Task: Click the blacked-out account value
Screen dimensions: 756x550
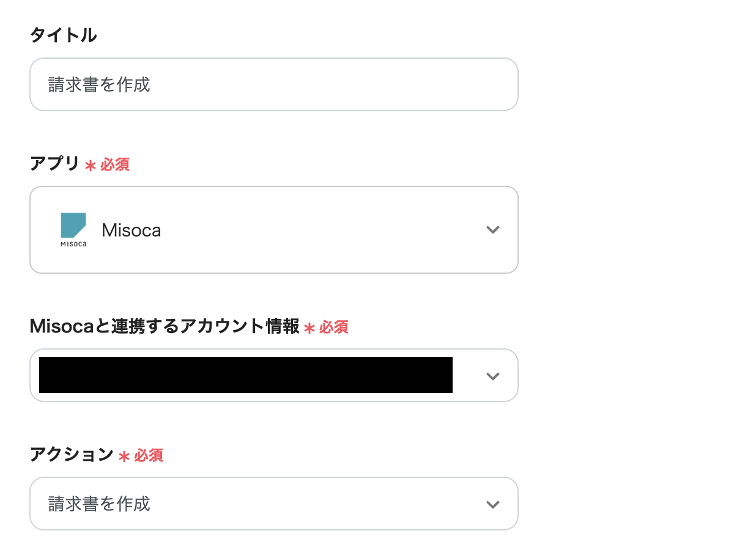Action: coord(245,375)
